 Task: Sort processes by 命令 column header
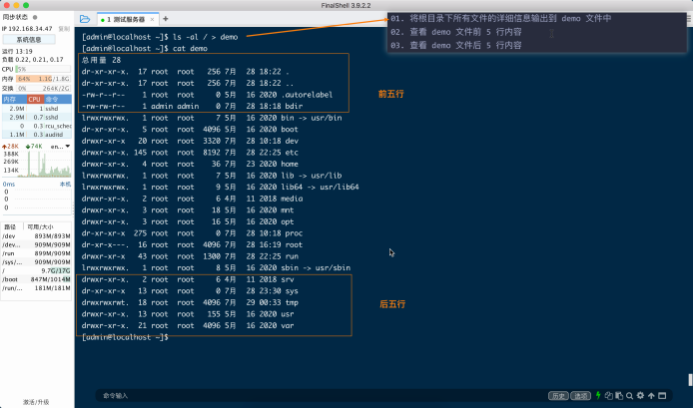pos(58,99)
